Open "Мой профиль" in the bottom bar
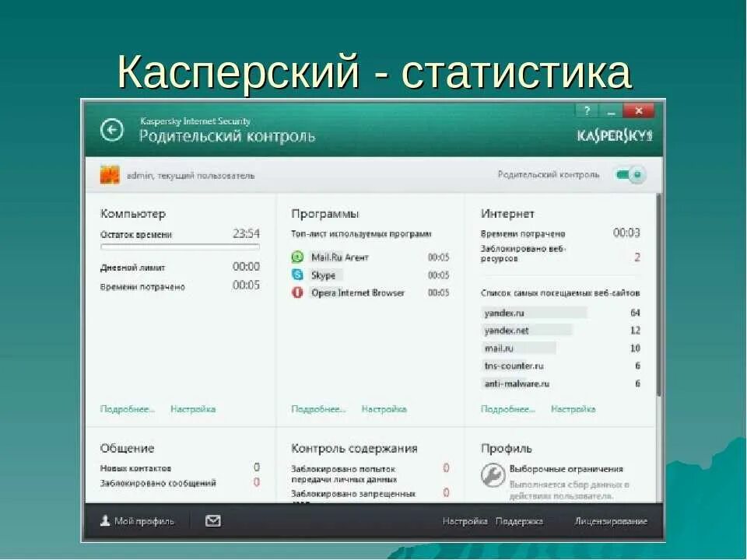Image resolution: width=747 pixels, height=560 pixels. pyautogui.click(x=137, y=521)
